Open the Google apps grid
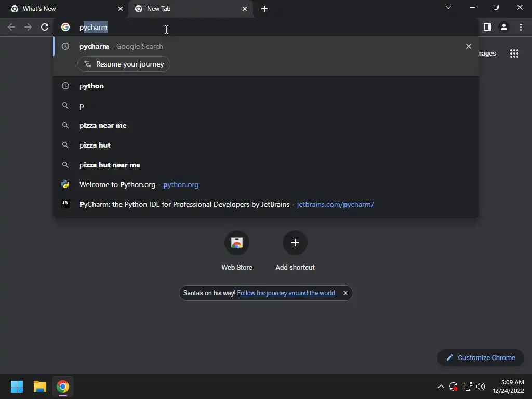Viewport: 532px width, 399px height. click(514, 54)
